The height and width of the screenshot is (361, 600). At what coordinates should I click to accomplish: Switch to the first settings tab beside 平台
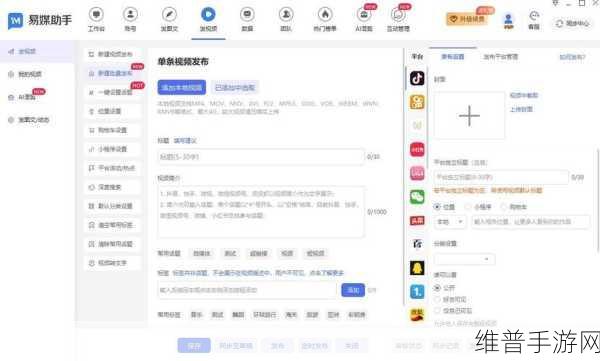453,57
